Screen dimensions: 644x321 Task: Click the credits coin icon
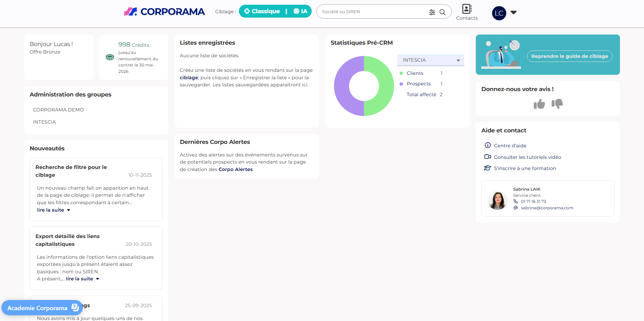(x=110, y=57)
